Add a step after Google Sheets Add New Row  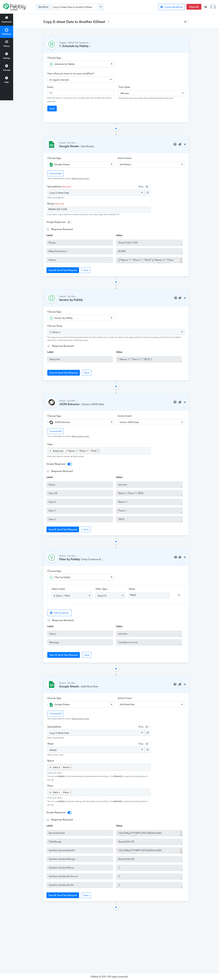(116, 907)
